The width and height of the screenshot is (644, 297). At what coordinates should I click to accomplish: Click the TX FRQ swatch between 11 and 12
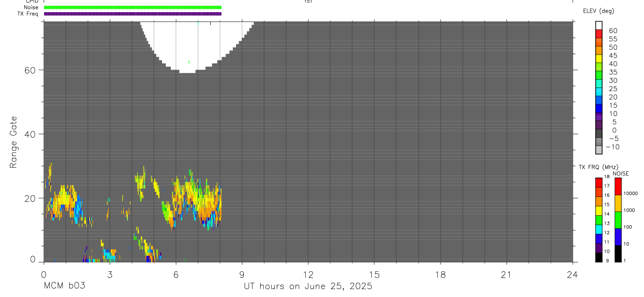tap(598, 238)
